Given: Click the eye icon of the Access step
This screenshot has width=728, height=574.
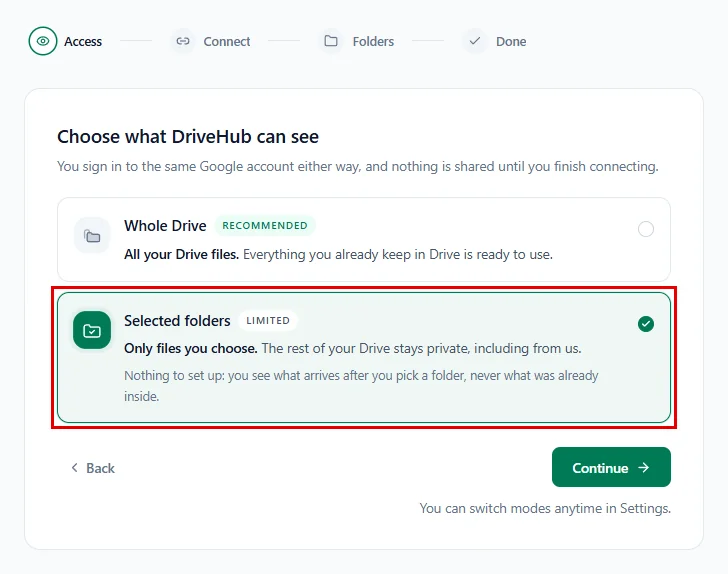Looking at the screenshot, I should coord(43,41).
